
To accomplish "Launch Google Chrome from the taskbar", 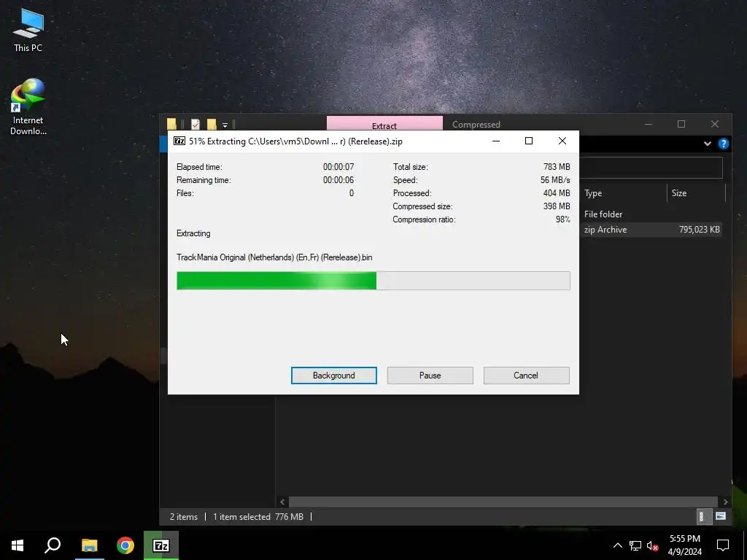I will click(x=125, y=545).
